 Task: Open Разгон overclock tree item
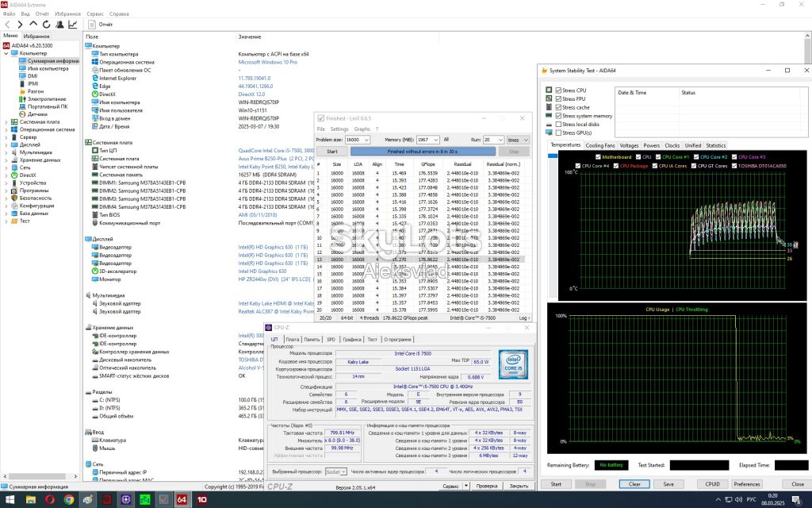click(35, 91)
